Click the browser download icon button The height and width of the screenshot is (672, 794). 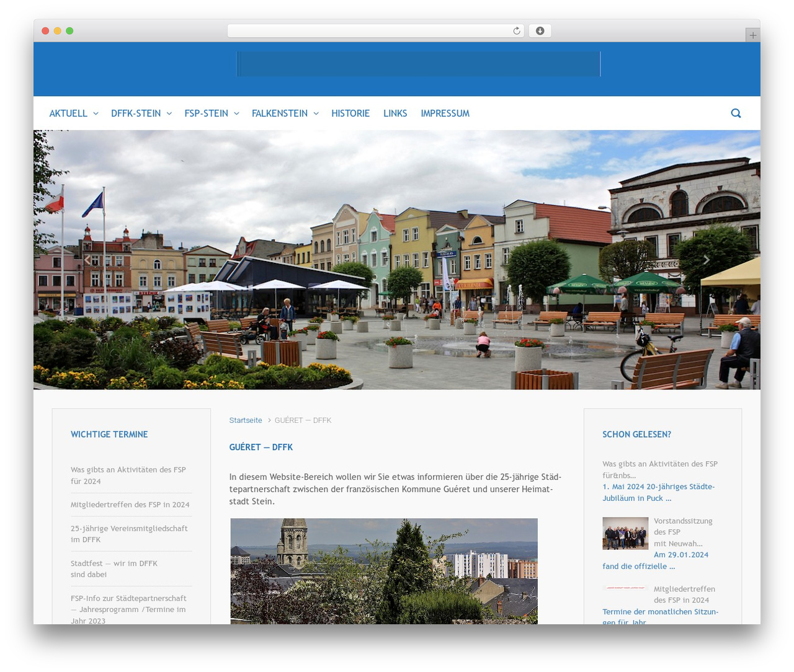[x=540, y=31]
